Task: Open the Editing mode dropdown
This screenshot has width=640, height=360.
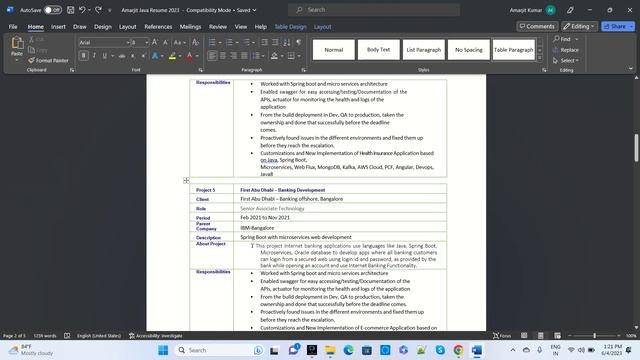Action: [x=580, y=27]
